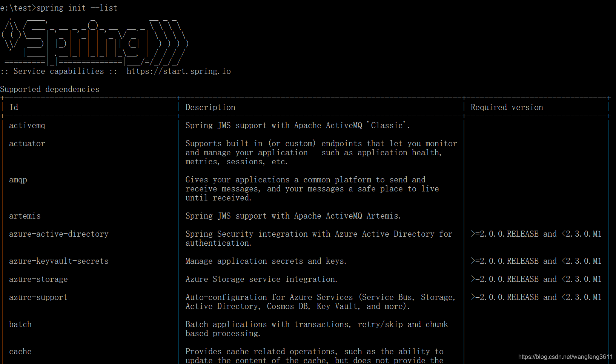Click required version in azure-storage row

tap(536, 279)
